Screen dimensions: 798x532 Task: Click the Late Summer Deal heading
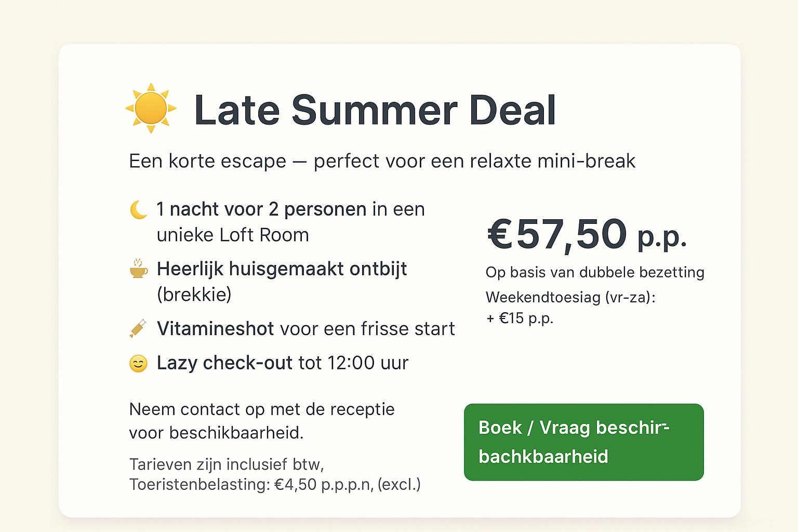375,110
